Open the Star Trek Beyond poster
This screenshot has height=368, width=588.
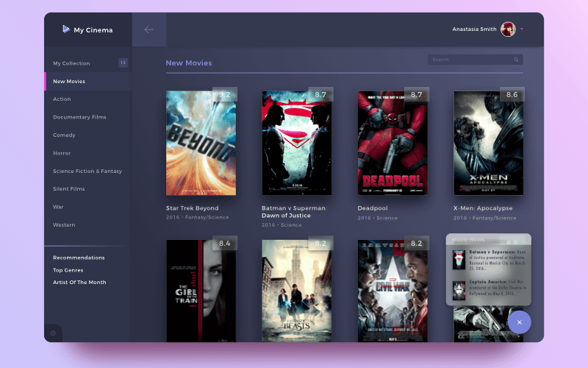(201, 143)
